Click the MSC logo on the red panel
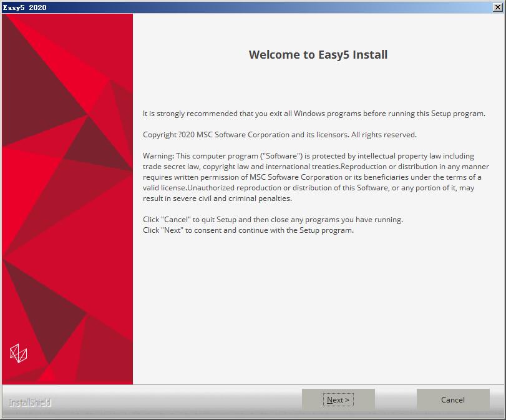506x420 pixels. coord(18,353)
